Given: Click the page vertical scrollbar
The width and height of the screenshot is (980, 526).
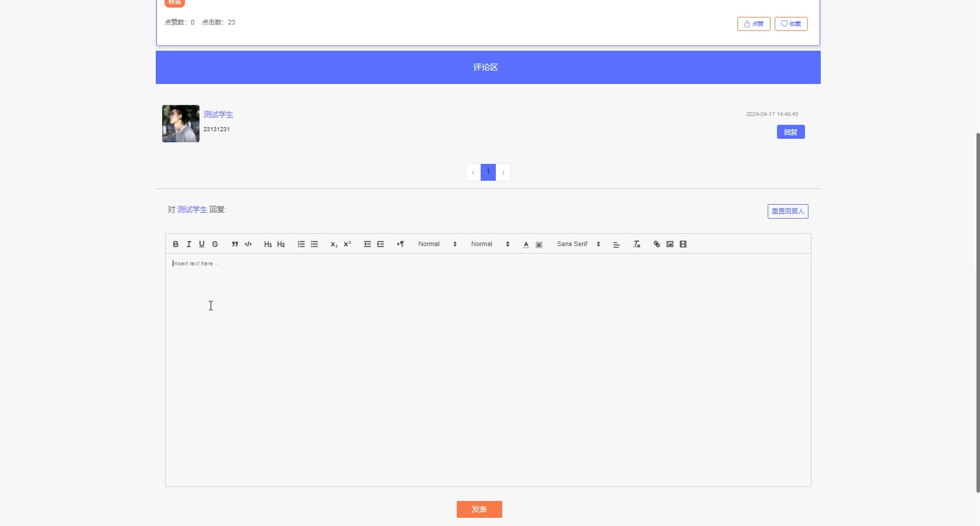Looking at the screenshot, I should coord(978,313).
